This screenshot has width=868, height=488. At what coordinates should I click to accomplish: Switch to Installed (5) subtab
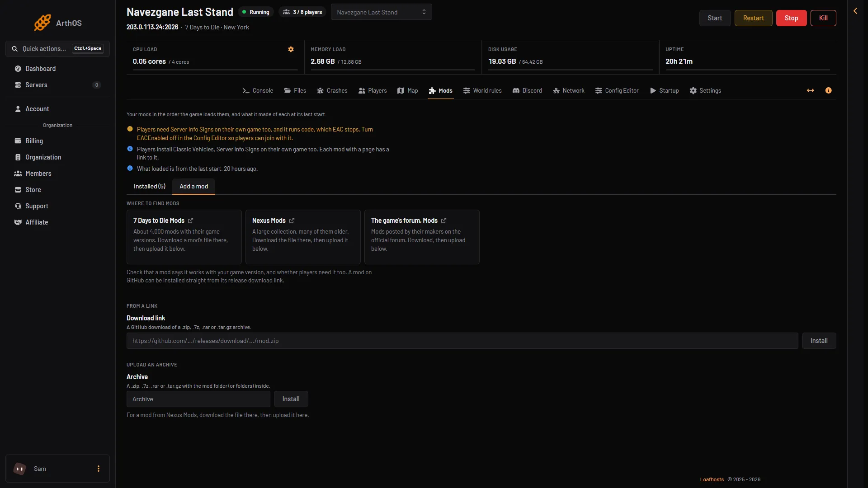(x=150, y=186)
